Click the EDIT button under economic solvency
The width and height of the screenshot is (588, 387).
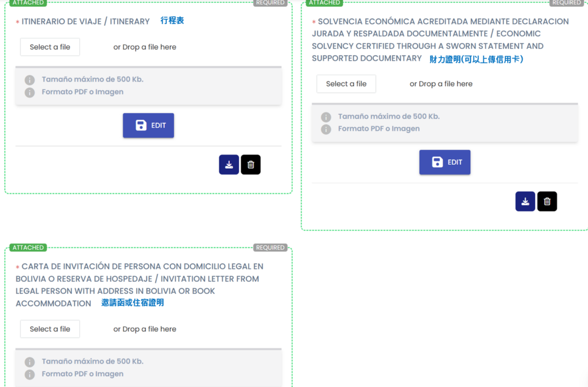pyautogui.click(x=444, y=162)
